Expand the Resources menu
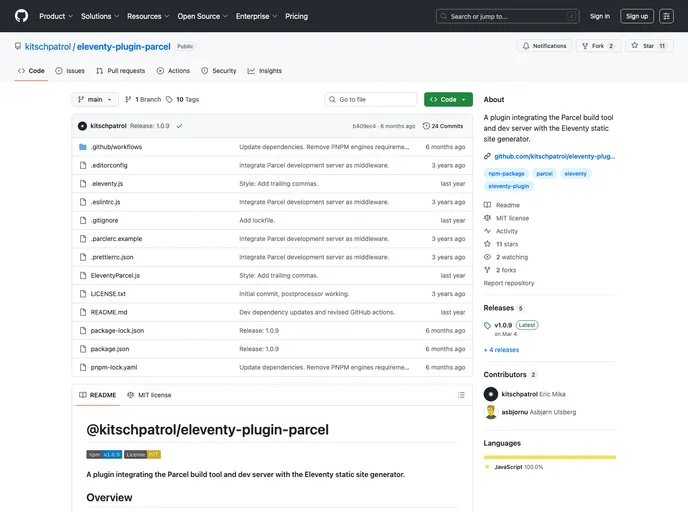The height and width of the screenshot is (512, 688). click(x=148, y=16)
